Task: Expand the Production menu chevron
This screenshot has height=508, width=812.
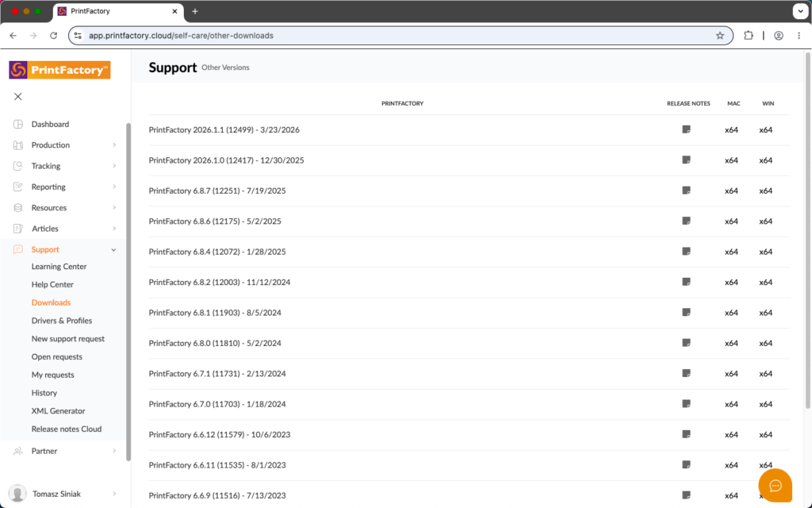Action: click(x=114, y=145)
